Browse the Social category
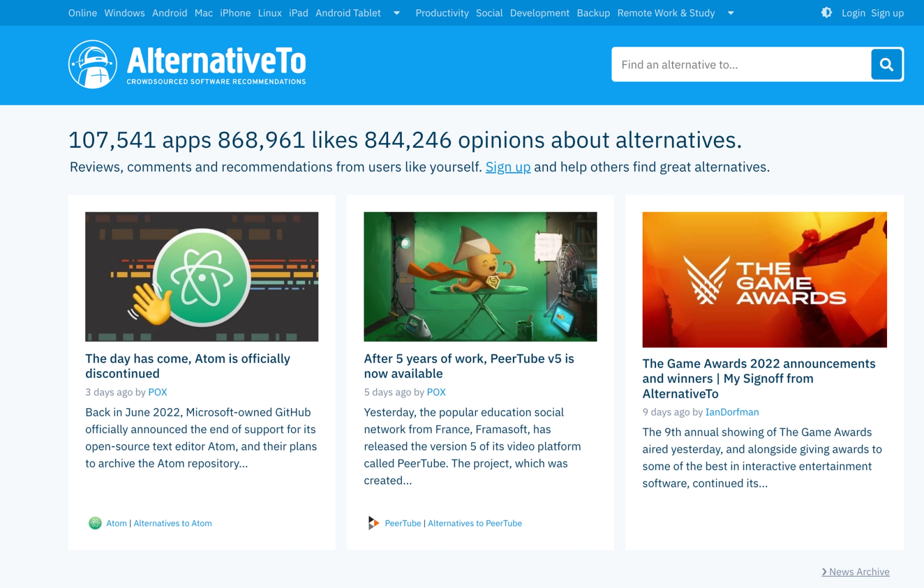The width and height of the screenshot is (924, 588). 489,13
